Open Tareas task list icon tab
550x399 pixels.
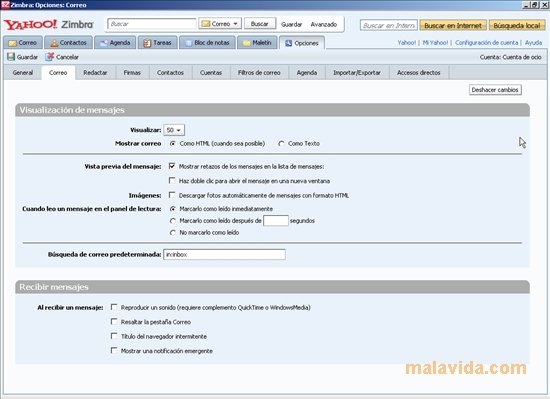coord(157,43)
